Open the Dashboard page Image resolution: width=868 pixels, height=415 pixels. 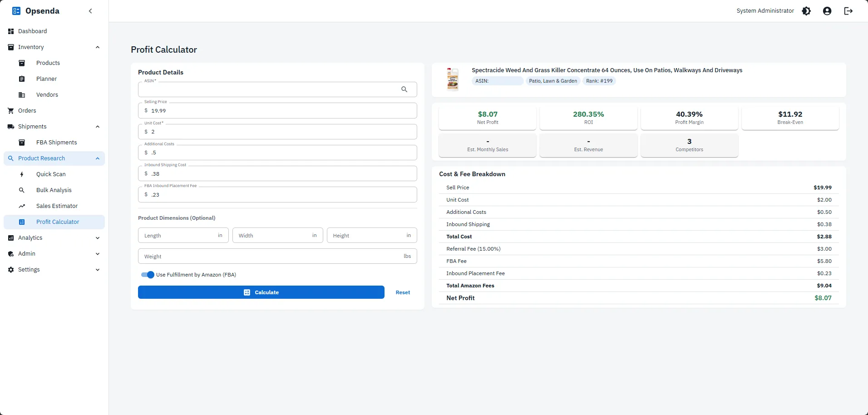click(54, 31)
